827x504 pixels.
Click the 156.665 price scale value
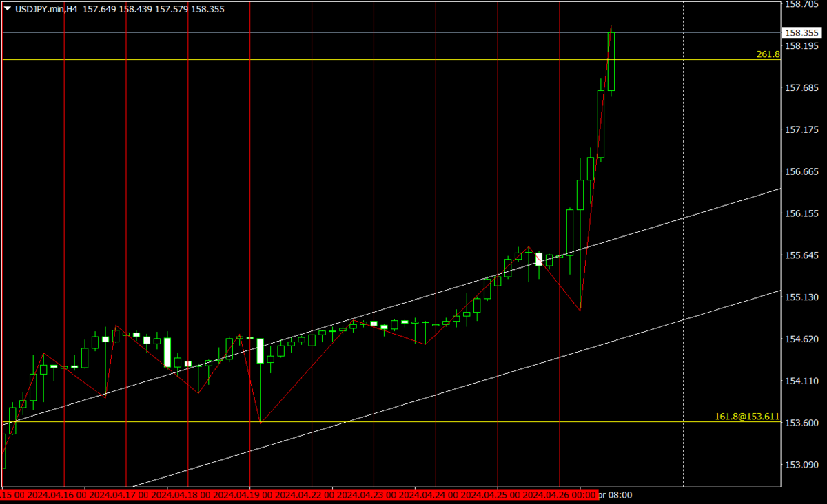[x=802, y=171]
